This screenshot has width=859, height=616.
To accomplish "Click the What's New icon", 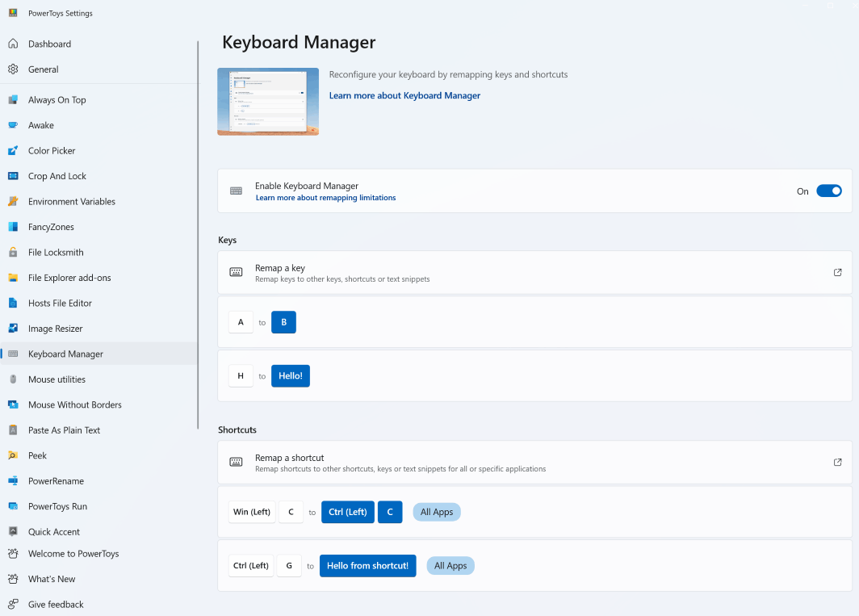I will click(x=13, y=579).
